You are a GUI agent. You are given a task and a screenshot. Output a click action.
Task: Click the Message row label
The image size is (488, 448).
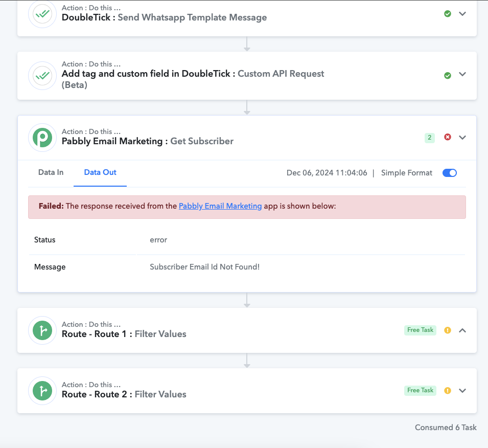(x=50, y=267)
